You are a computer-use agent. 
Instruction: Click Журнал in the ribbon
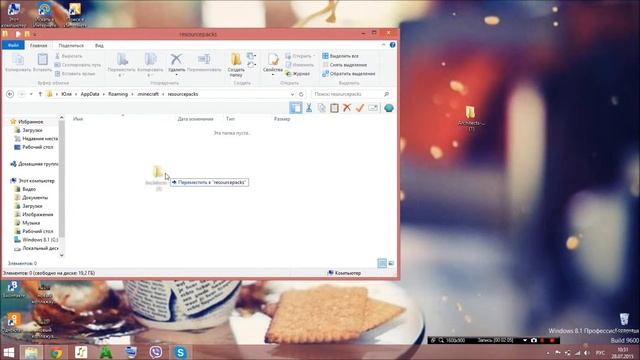[x=298, y=74]
